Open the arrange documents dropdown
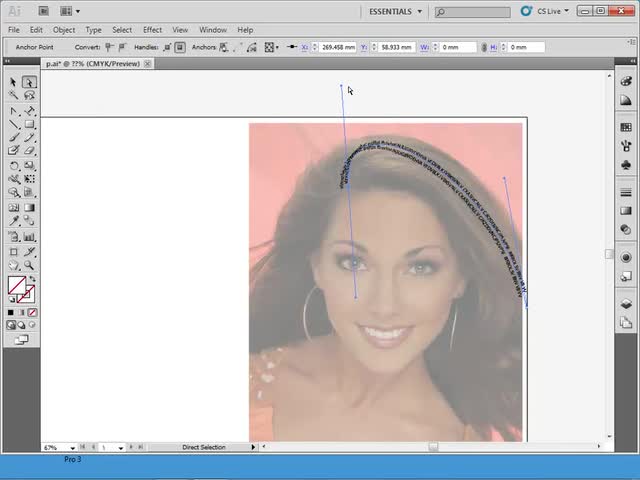640x480 pixels. (x=71, y=11)
